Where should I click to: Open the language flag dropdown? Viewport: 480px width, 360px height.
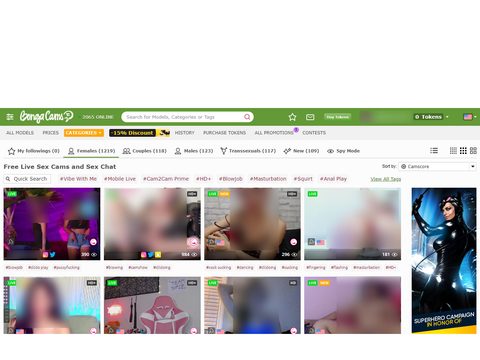click(470, 117)
